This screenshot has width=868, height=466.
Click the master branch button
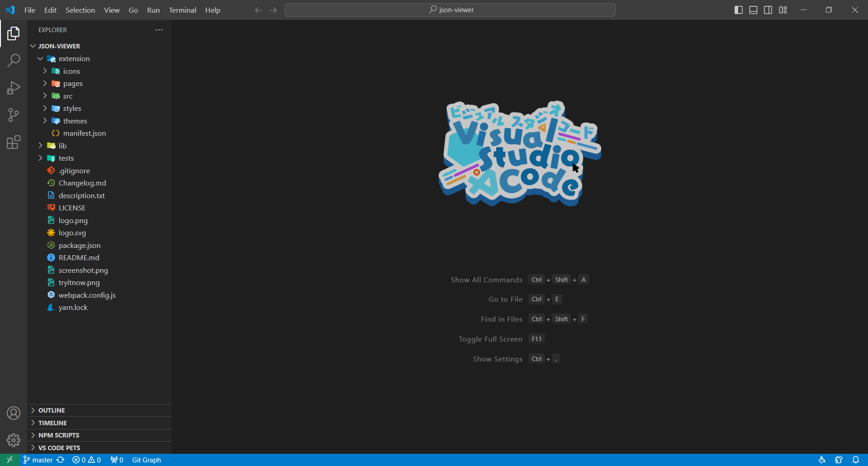(38, 460)
